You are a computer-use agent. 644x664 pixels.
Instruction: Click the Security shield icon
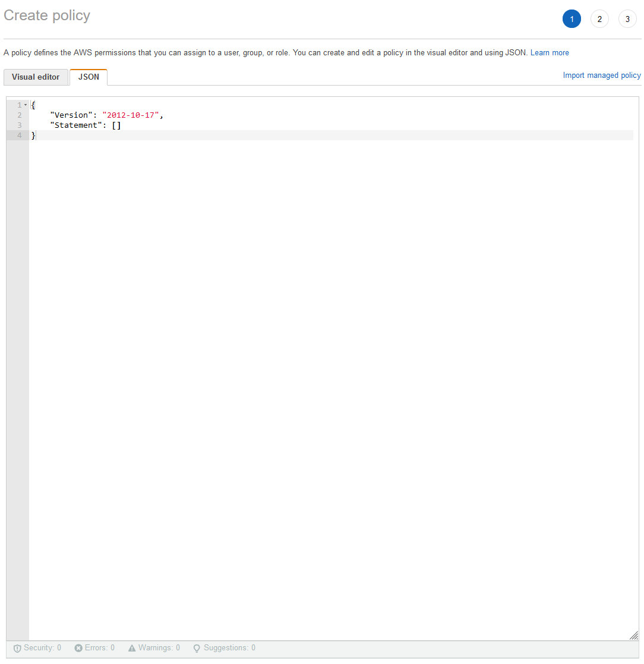17,649
